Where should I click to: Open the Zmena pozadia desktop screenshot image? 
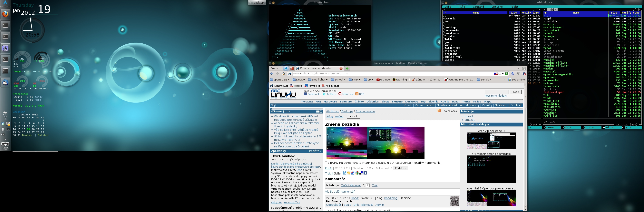click(x=375, y=143)
